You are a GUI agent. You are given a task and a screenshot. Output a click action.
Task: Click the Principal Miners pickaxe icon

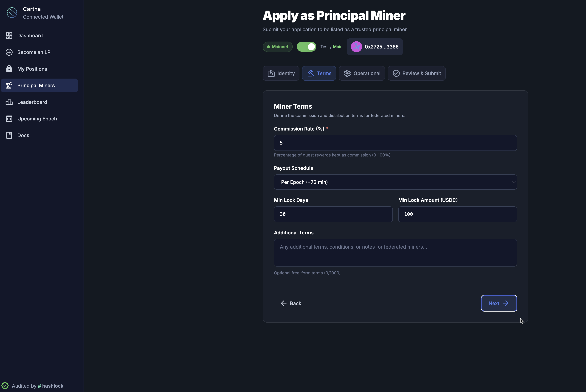9,85
